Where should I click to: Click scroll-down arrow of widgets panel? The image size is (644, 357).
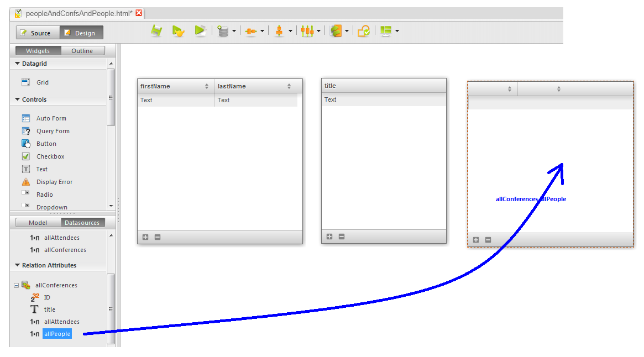coord(111,206)
